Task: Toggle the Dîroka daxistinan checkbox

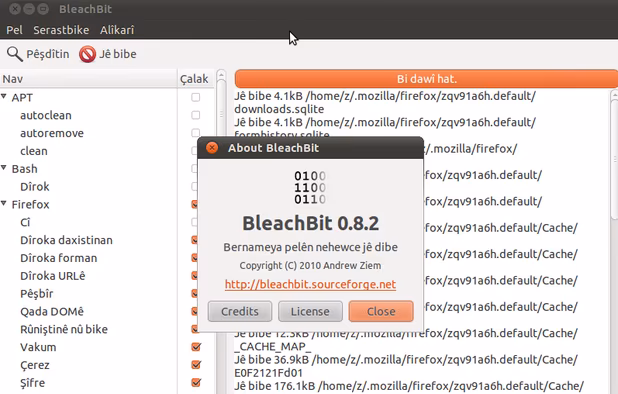Action: pyautogui.click(x=194, y=240)
